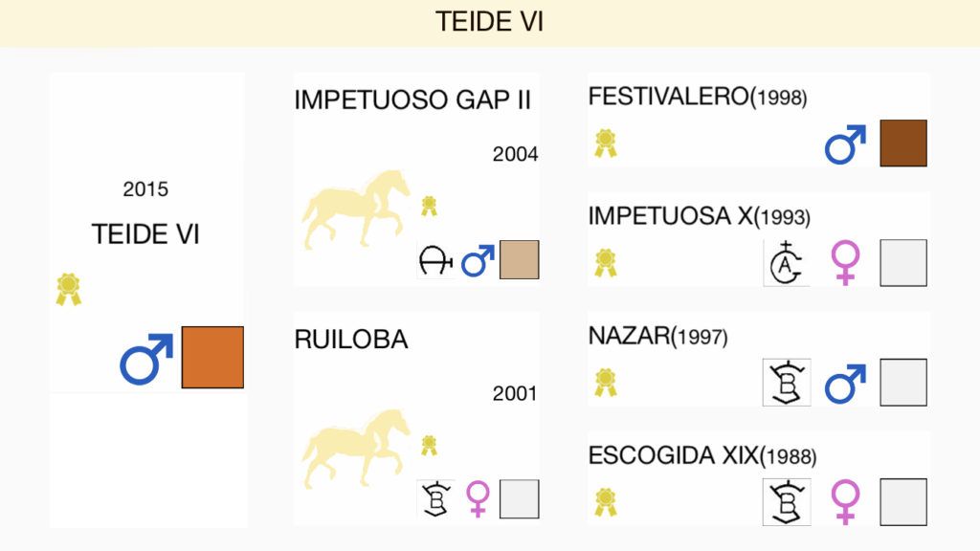Click the horse silhouette in IMPETUOSO GAP II card
This screenshot has height=551, width=980.
pos(356,209)
